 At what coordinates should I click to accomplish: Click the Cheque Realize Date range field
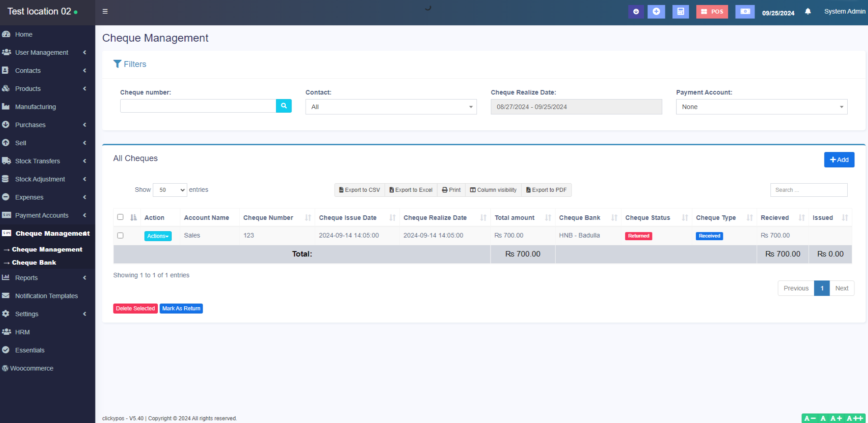point(576,107)
